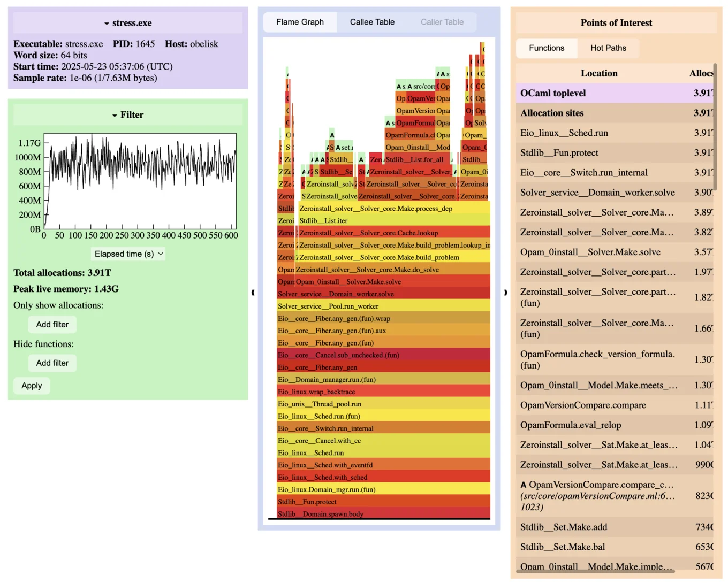Click the allocation site icon beside OpamVersionCompare.compare_c
The image size is (728, 583).
[x=524, y=485]
